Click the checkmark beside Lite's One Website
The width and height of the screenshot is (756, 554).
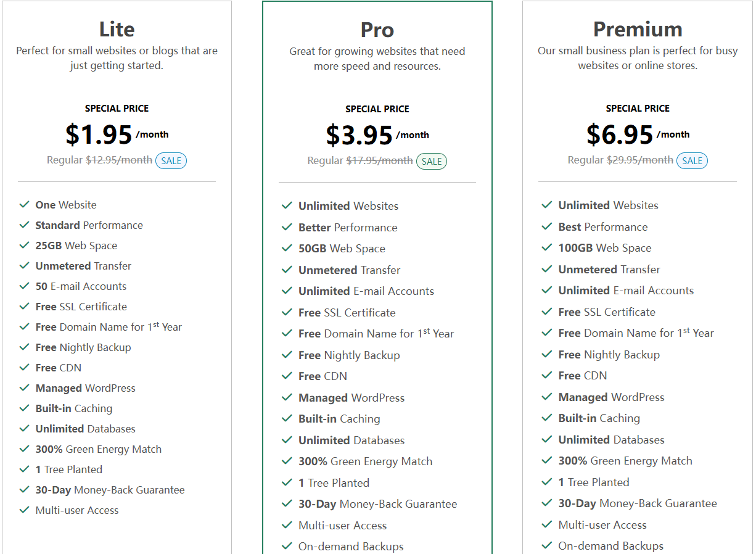click(25, 204)
